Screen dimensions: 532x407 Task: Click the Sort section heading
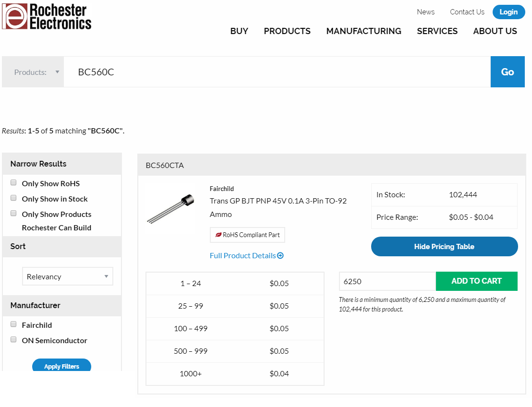pos(18,246)
